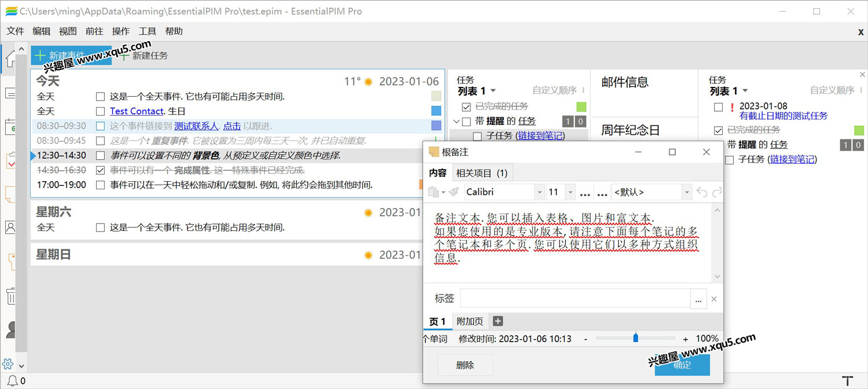Screen dimensions: 868x389
Task: Open the 工具 menu
Action: (148, 31)
